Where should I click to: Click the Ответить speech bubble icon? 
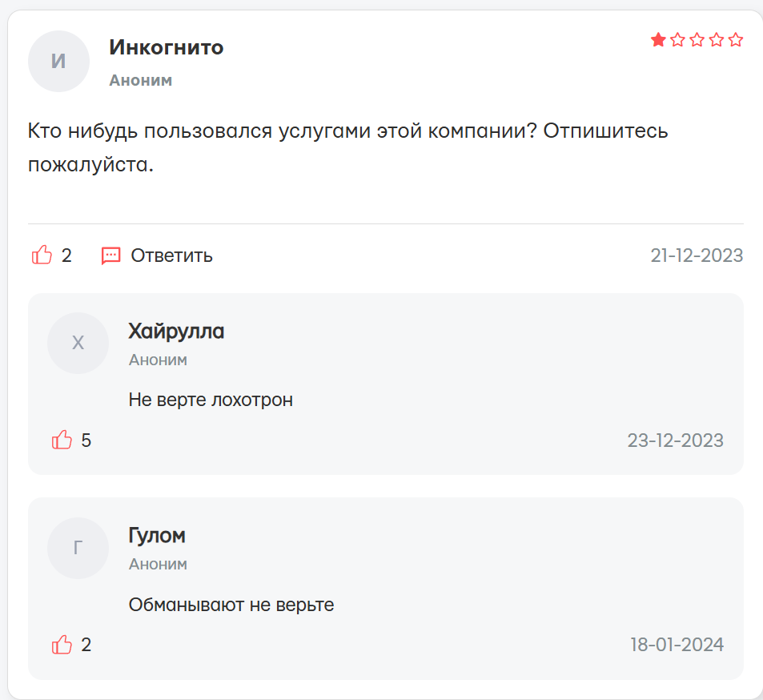[110, 255]
